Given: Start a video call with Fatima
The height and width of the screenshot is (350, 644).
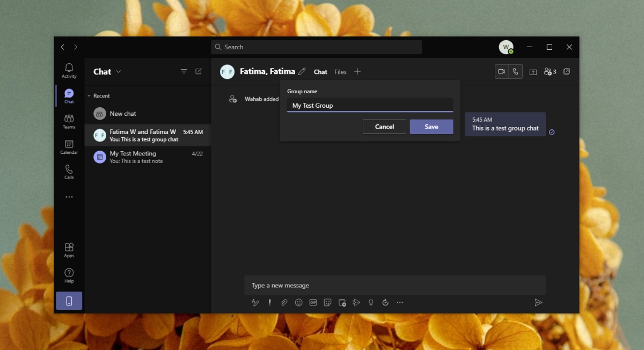Looking at the screenshot, I should pyautogui.click(x=502, y=71).
